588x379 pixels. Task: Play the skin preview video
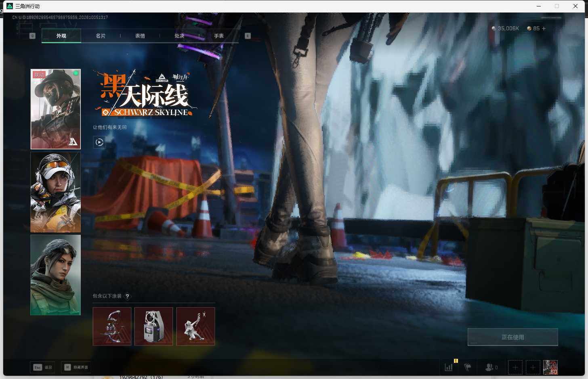(99, 142)
